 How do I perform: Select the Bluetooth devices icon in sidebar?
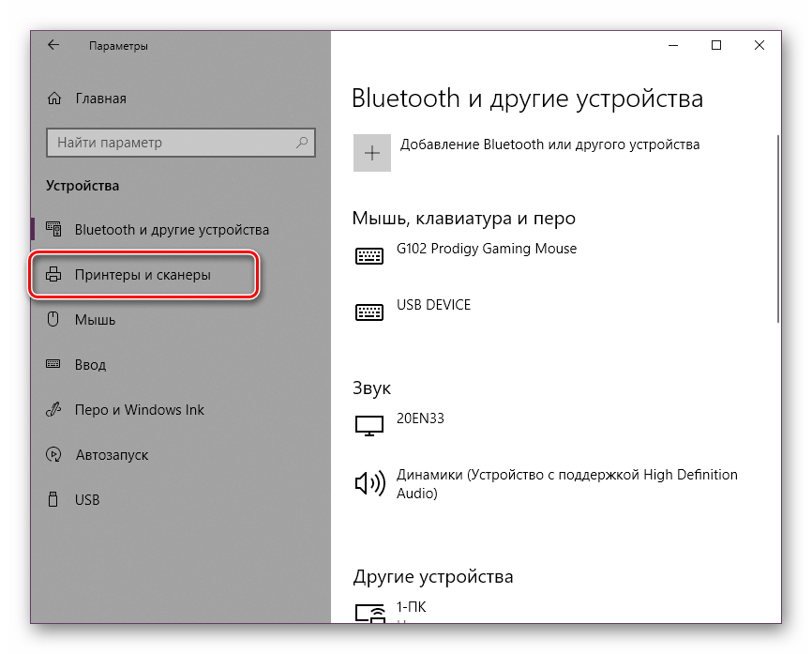click(56, 229)
